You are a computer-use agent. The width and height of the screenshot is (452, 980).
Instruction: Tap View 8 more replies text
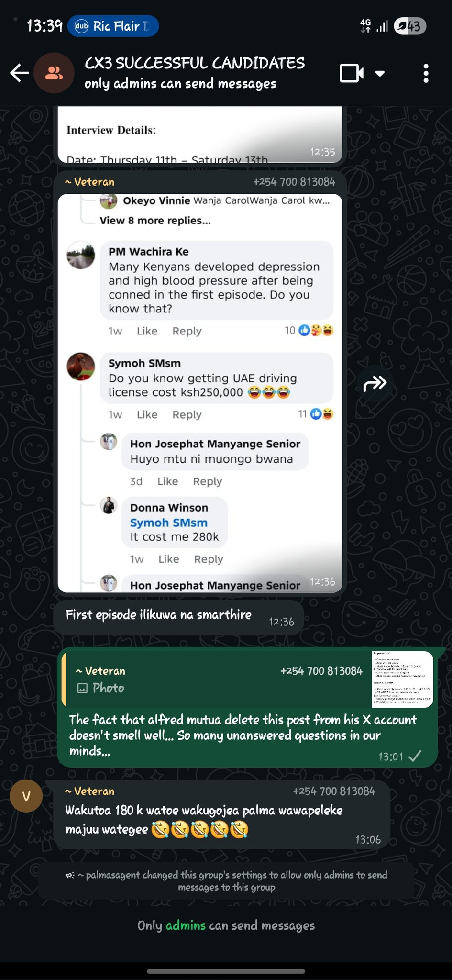tap(155, 221)
